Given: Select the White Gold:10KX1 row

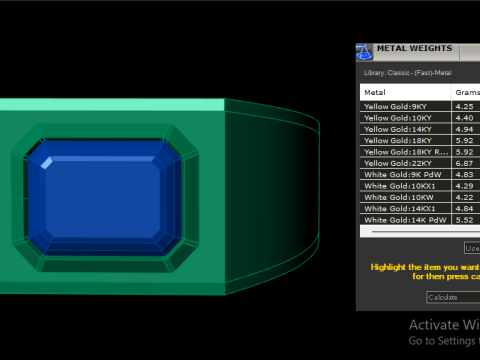Looking at the screenshot, I should (x=420, y=186).
